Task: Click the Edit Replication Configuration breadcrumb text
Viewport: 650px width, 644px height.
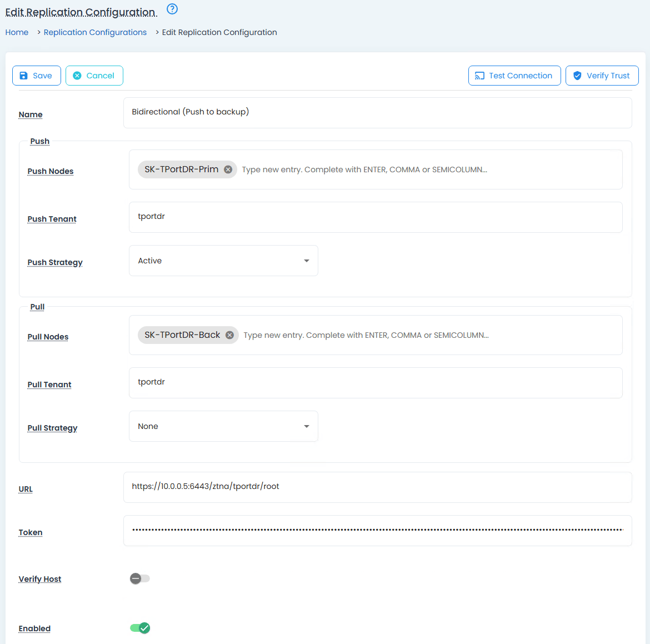Action: [x=219, y=32]
